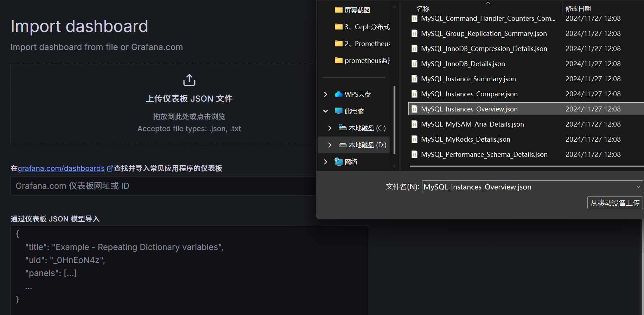
Task: Click the upload arrow icon in drop zone
Action: tap(189, 80)
